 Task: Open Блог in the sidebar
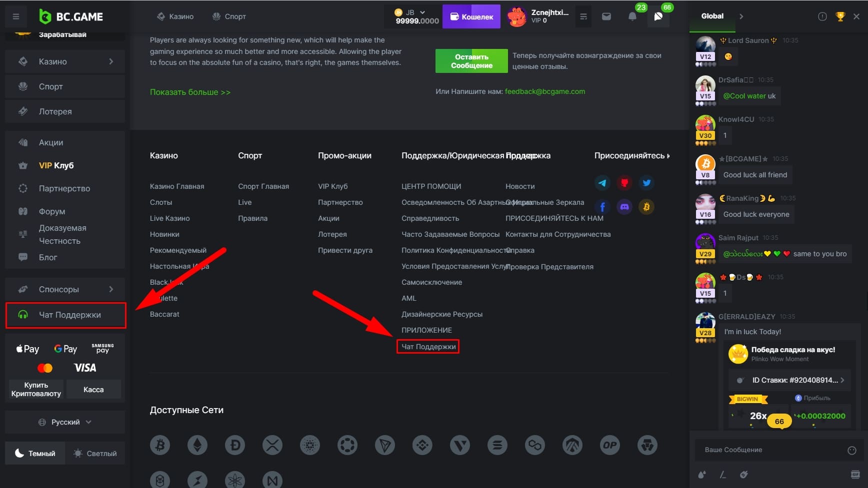pyautogui.click(x=65, y=257)
